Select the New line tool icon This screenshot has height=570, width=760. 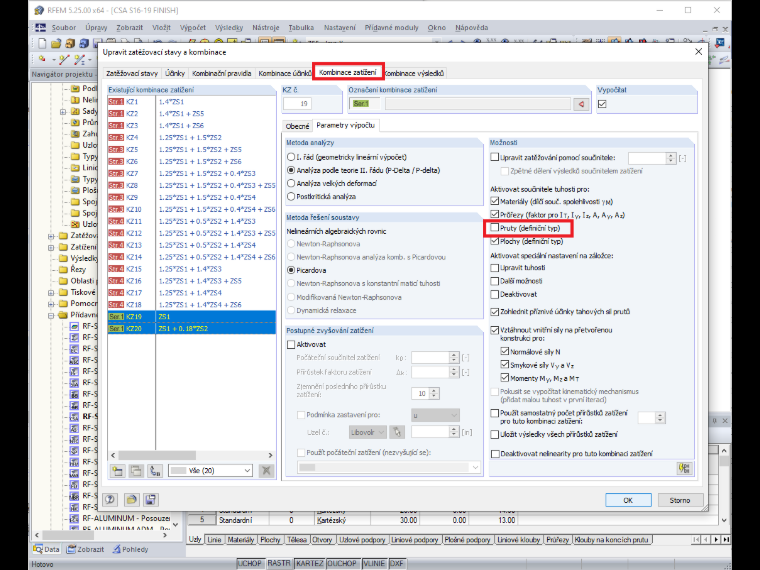pyautogui.click(x=63, y=60)
